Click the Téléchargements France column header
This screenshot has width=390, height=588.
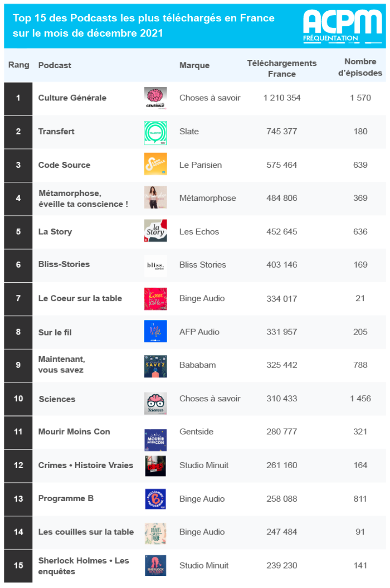pyautogui.click(x=282, y=68)
